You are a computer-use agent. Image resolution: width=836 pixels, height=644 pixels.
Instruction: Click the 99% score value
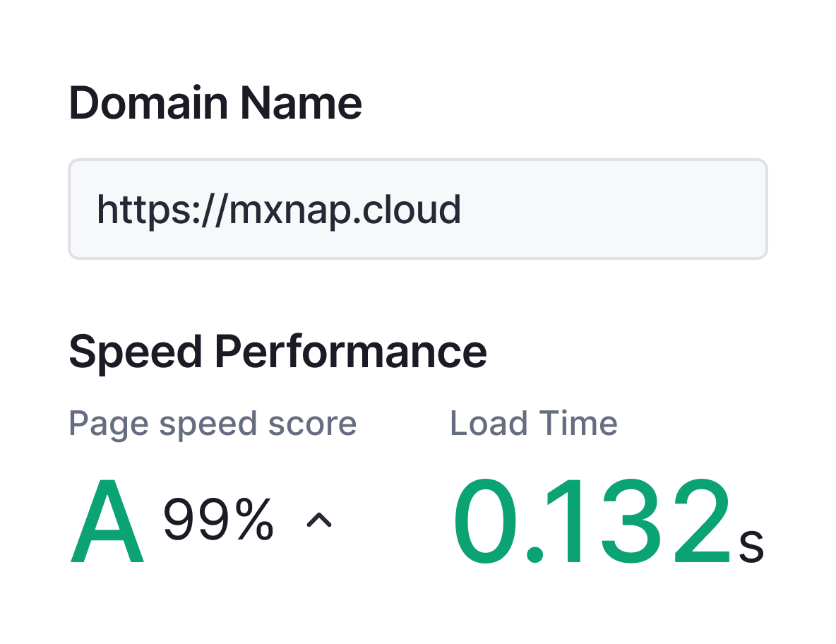click(218, 521)
